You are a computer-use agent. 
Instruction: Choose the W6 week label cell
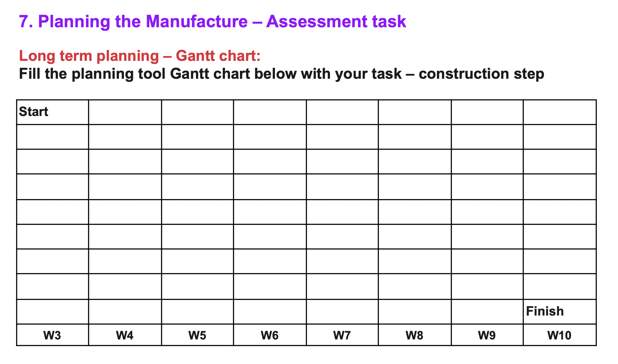pos(270,335)
